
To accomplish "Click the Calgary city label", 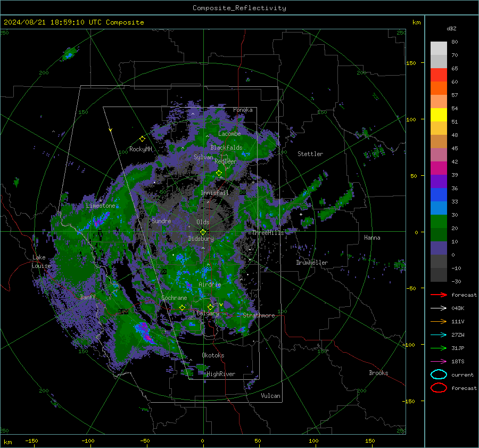I will (208, 313).
